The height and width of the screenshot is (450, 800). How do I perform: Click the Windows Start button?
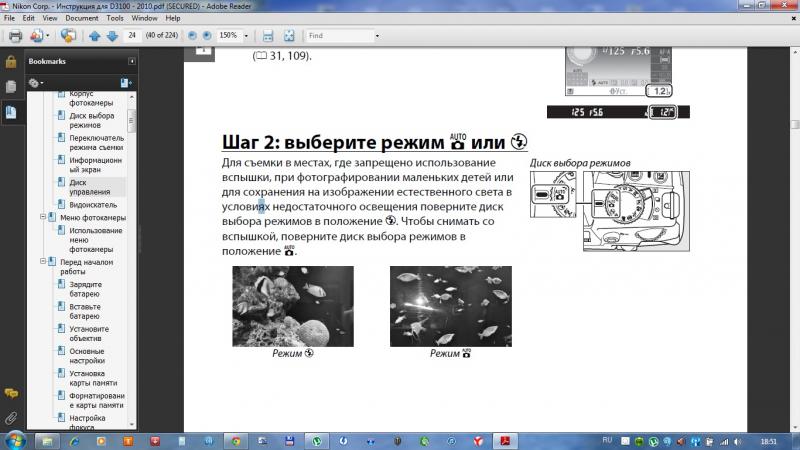point(15,440)
